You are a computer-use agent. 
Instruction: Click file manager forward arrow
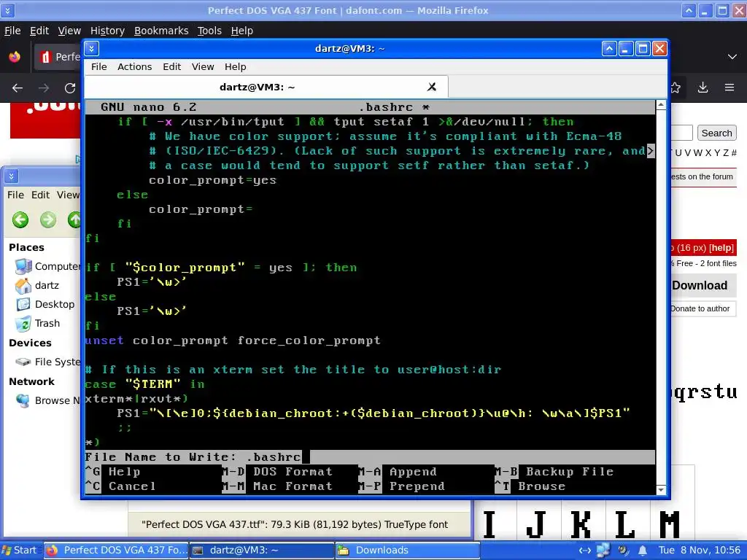(x=47, y=220)
